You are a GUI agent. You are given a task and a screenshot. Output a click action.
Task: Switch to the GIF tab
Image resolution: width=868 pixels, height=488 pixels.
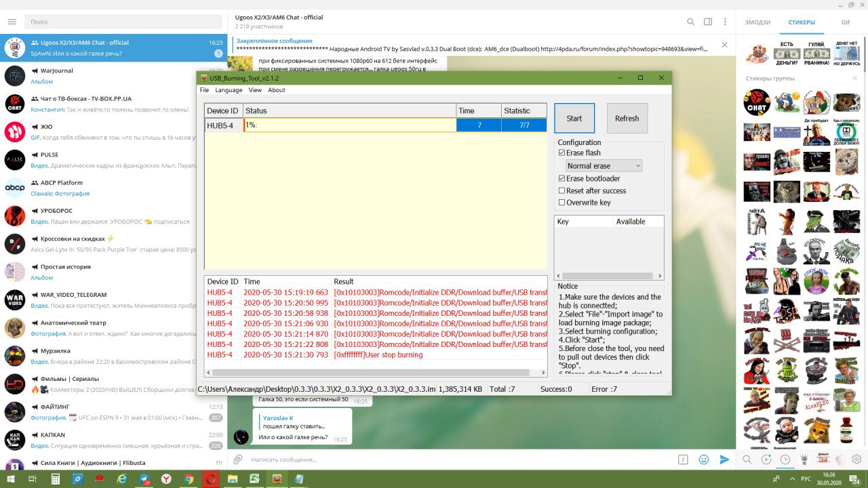[x=846, y=22]
